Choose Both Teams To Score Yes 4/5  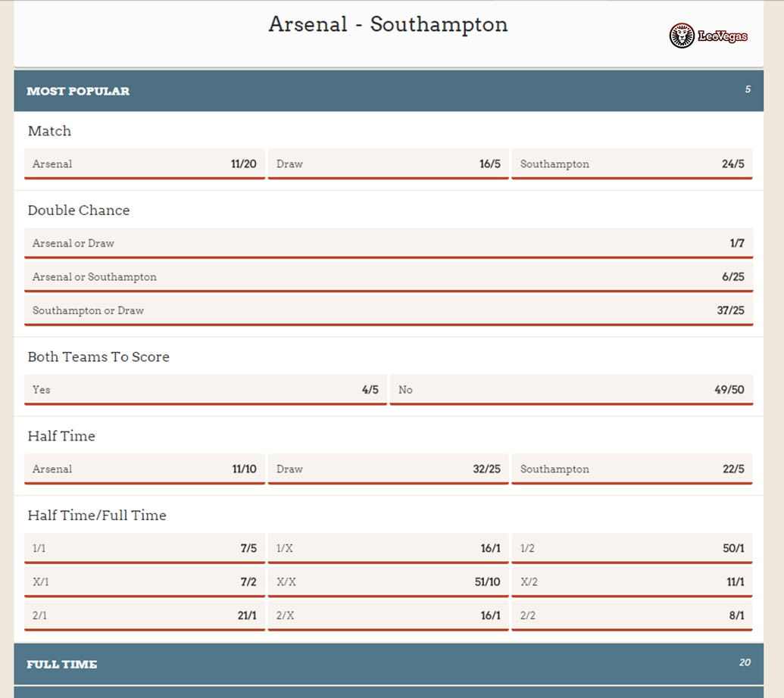point(205,390)
